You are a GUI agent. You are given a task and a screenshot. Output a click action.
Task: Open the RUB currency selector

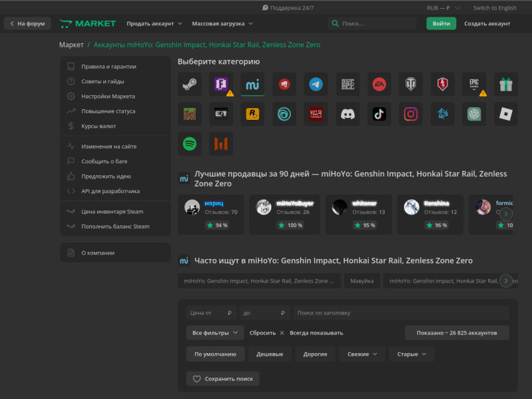(443, 8)
